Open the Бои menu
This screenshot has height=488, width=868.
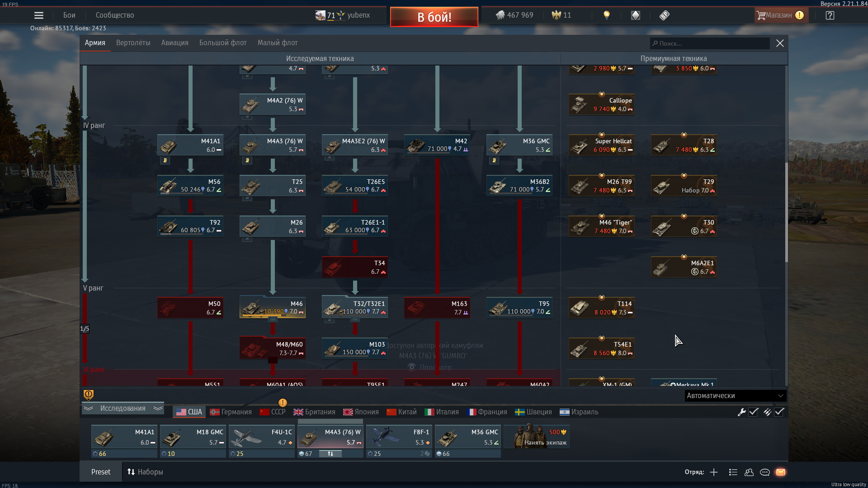pos(69,15)
